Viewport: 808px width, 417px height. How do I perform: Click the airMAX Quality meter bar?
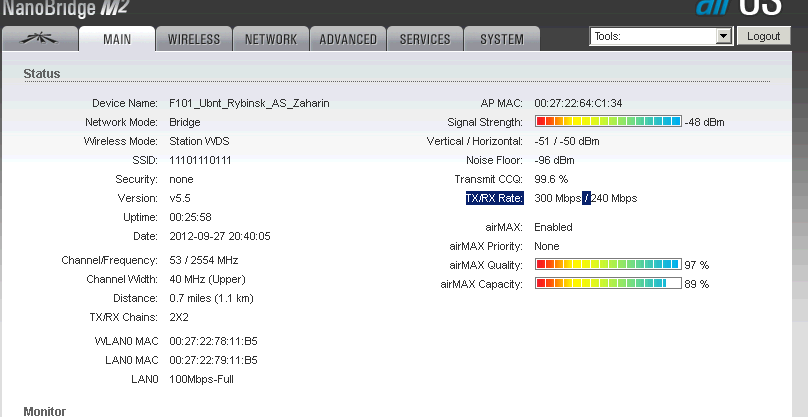[608, 265]
